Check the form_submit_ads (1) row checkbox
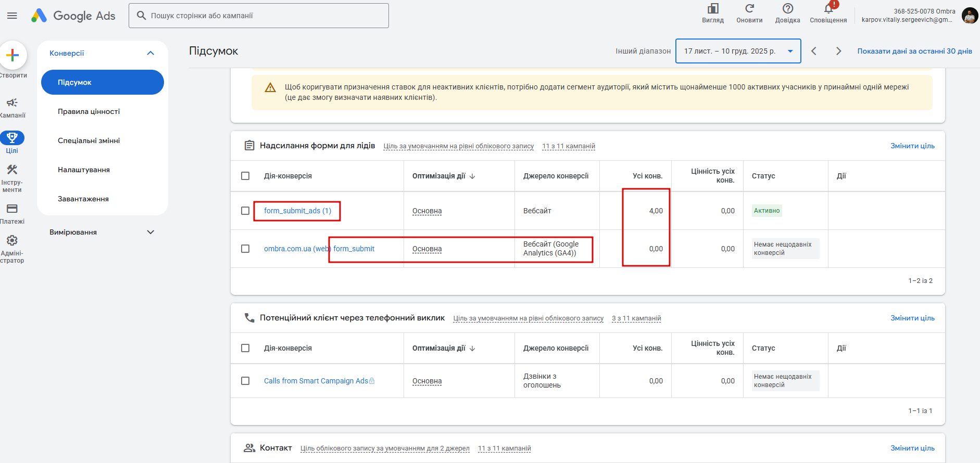Screen dimensions: 980x463 (x=245, y=211)
